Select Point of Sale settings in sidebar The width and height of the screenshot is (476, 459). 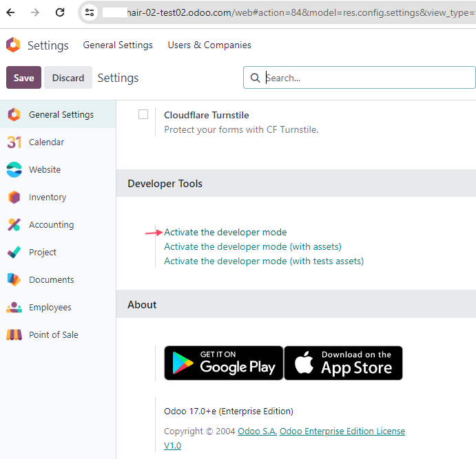tap(58, 334)
